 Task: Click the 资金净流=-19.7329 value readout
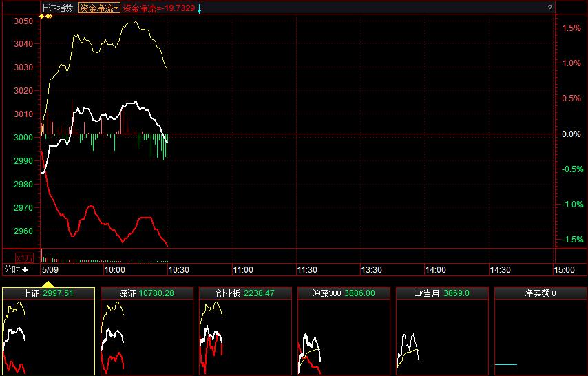(x=158, y=8)
